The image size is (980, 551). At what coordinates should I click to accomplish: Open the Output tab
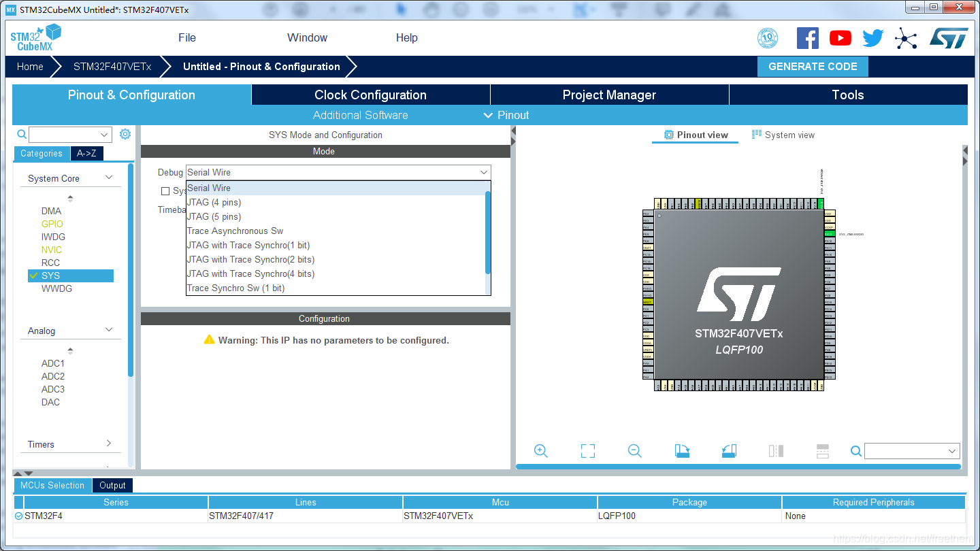112,486
